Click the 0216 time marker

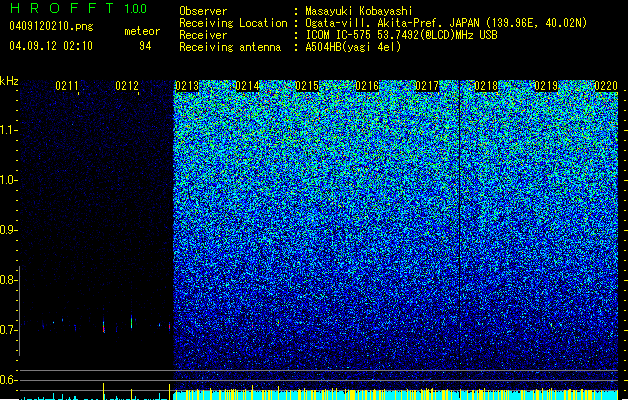tap(367, 86)
